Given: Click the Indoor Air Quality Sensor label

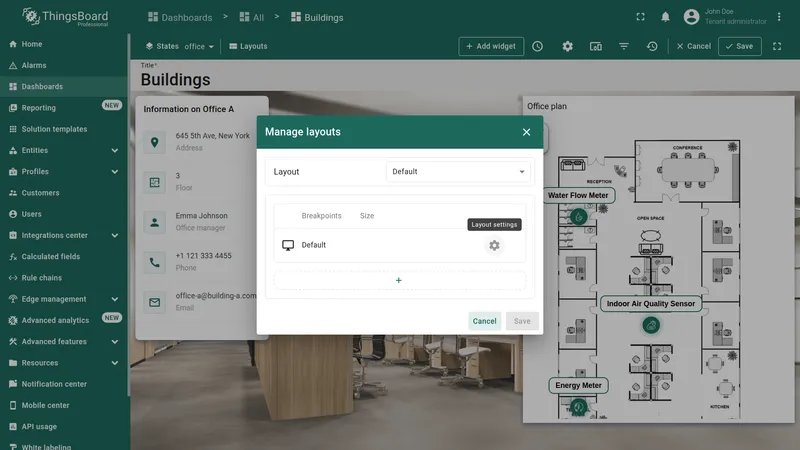Looking at the screenshot, I should (651, 304).
